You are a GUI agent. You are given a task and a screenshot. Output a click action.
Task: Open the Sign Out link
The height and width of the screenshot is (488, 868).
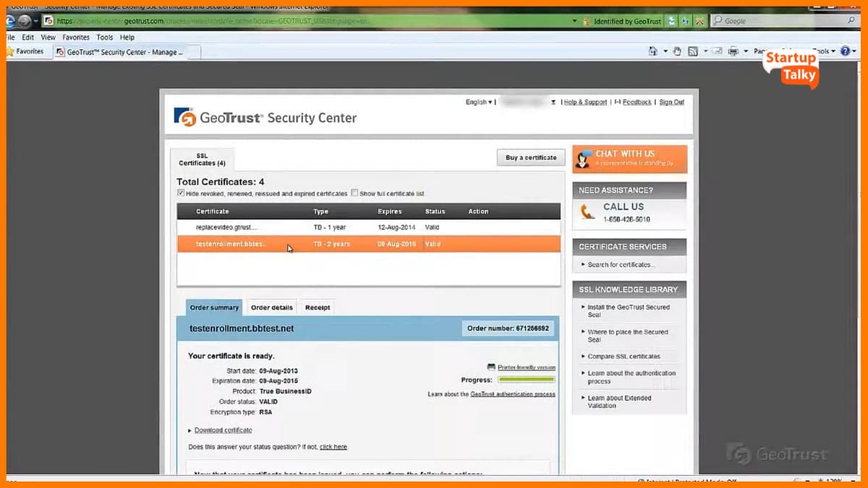671,102
